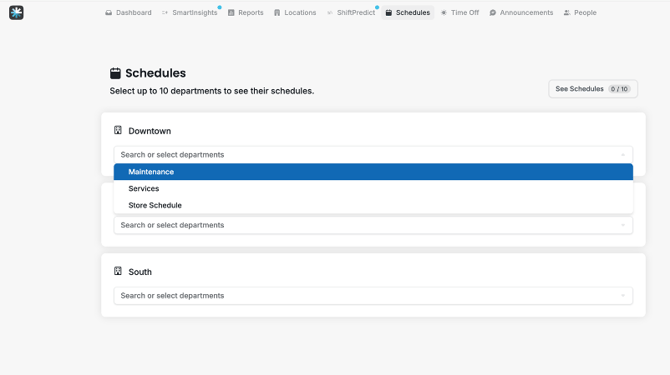Select Maintenance department option

click(373, 172)
